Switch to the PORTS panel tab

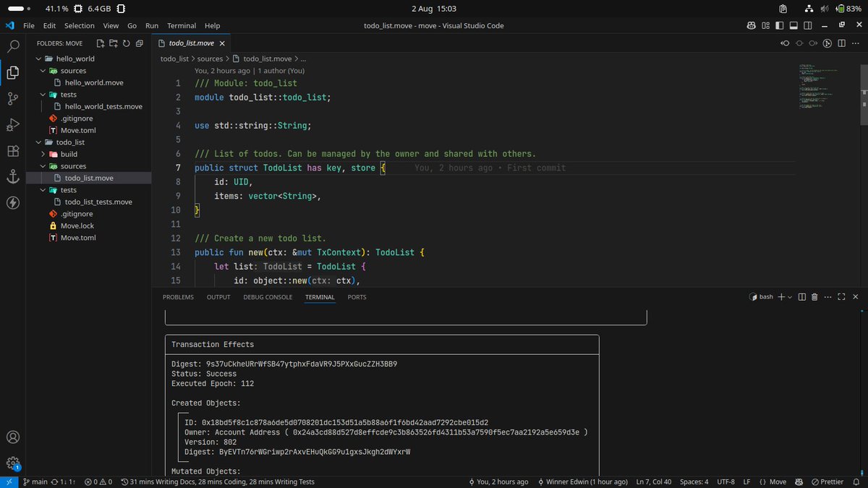point(357,297)
